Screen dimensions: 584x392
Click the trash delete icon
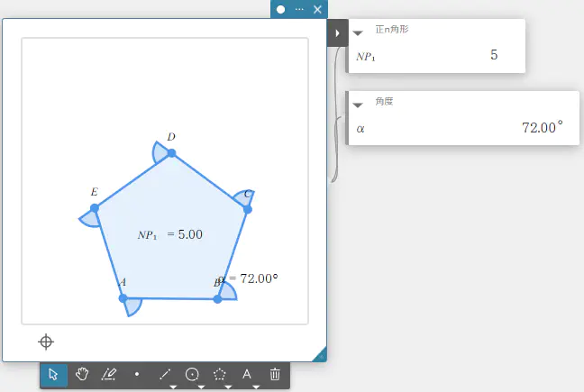[x=276, y=375]
